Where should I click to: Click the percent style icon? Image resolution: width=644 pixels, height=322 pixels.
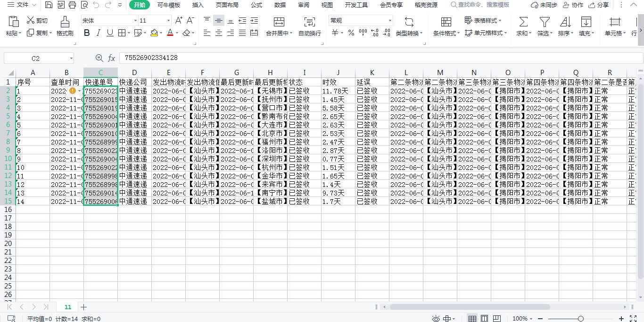tap(351, 33)
